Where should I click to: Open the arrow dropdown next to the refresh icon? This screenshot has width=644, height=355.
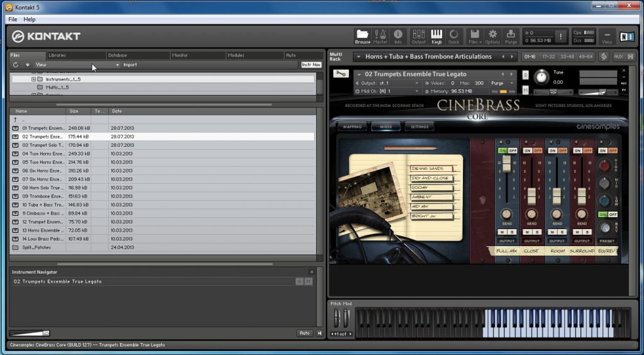[28, 64]
